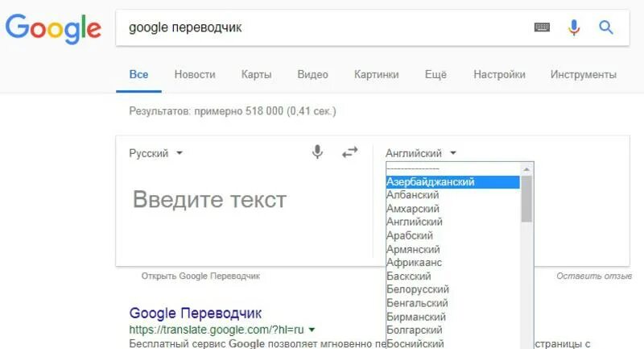Click the 'Введите текст' input area
The height and width of the screenshot is (349, 644).
coord(209,200)
